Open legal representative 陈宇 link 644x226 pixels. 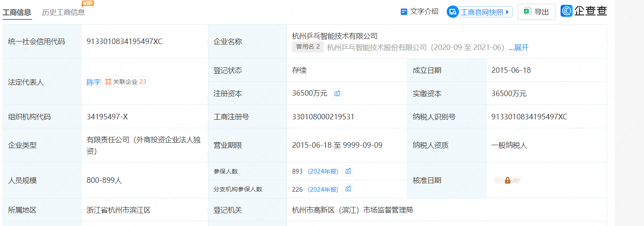pos(94,82)
